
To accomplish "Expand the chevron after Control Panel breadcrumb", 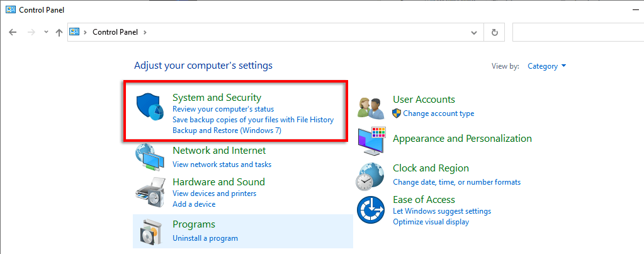I will [145, 32].
